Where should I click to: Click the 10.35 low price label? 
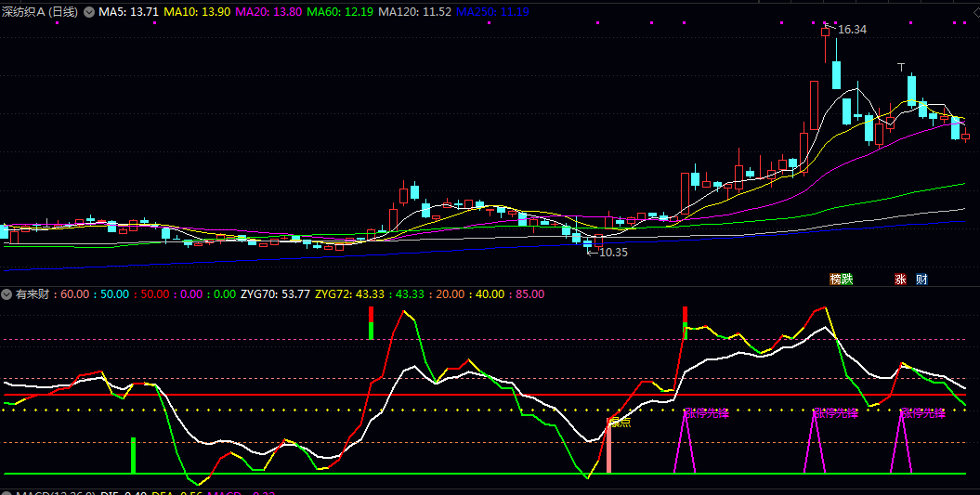pyautogui.click(x=612, y=252)
